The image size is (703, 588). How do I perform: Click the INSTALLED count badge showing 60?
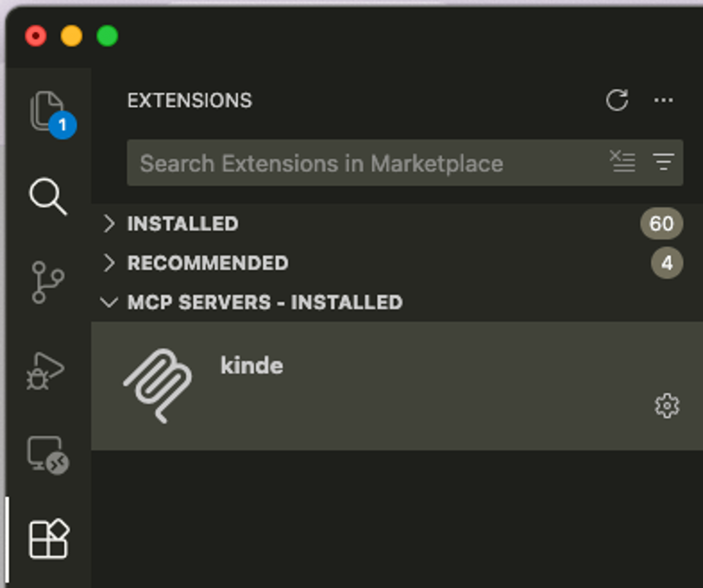[x=661, y=224]
